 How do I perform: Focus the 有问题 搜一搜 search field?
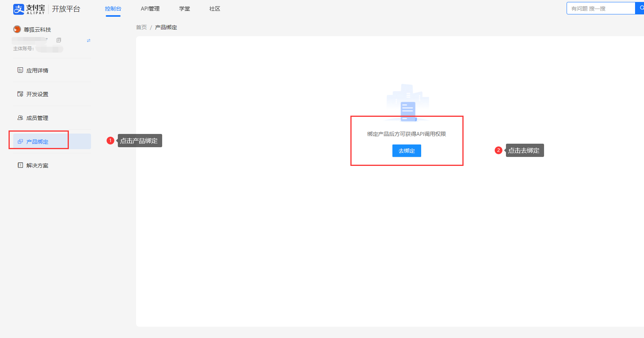point(600,9)
